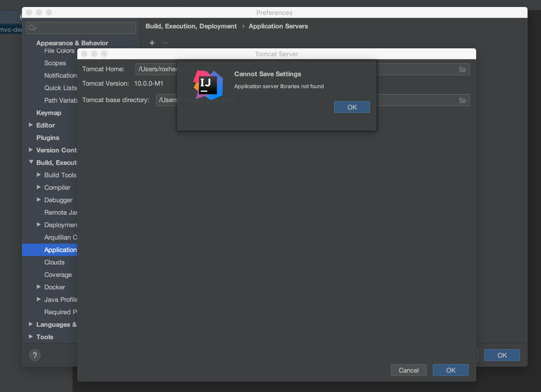Collapse Build, Execution, Deployment section
Screen dimensions: 541x392
[31, 162]
